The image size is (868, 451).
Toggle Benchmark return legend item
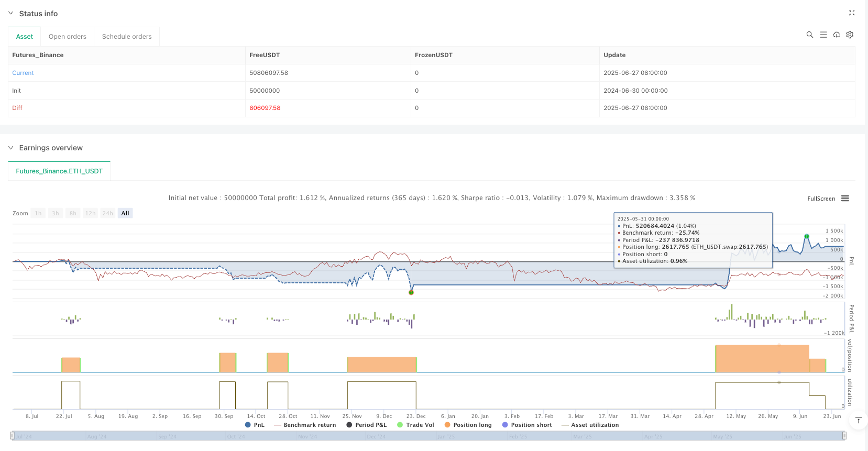(305, 425)
